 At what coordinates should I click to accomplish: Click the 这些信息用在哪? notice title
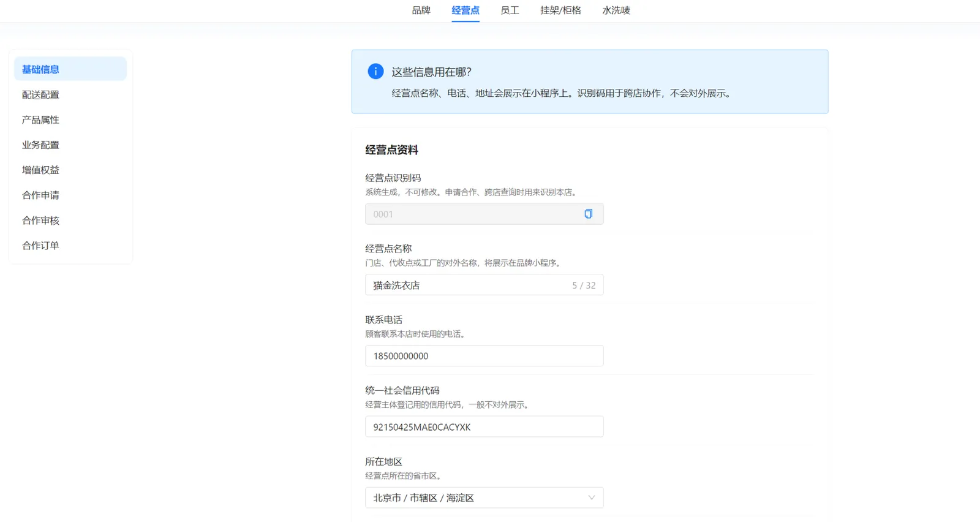431,72
